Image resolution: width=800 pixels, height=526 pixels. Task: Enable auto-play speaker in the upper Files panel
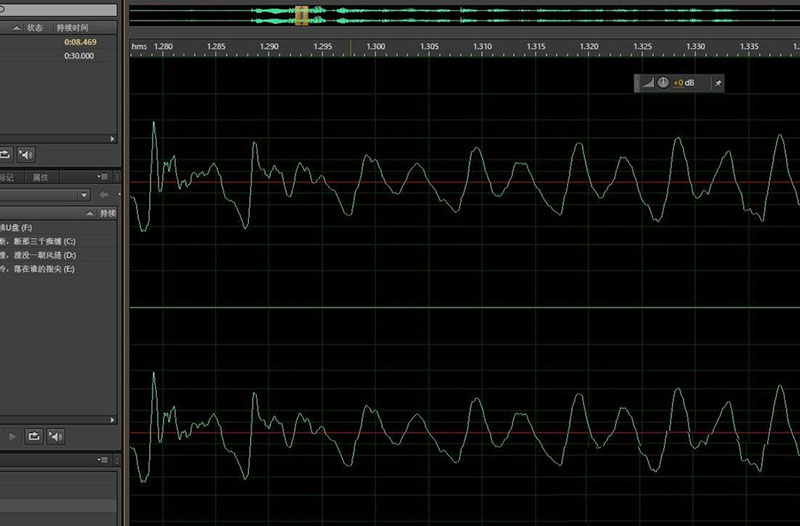tap(27, 154)
